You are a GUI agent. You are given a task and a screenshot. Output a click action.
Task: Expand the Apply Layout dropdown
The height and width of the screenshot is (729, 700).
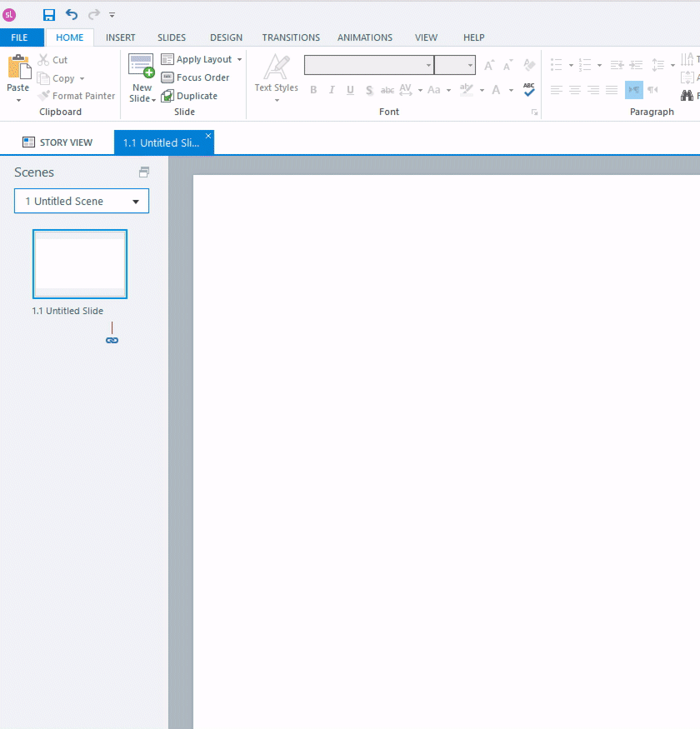coord(239,60)
